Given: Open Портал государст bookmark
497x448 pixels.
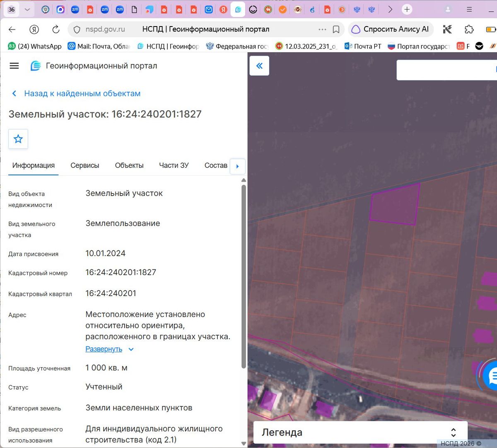Looking at the screenshot, I should [x=419, y=46].
